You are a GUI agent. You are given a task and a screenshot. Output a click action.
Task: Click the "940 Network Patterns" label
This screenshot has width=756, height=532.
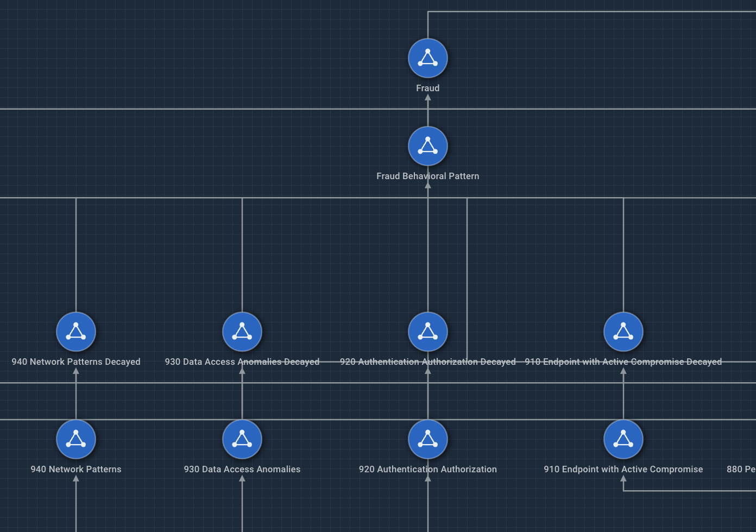[76, 469]
